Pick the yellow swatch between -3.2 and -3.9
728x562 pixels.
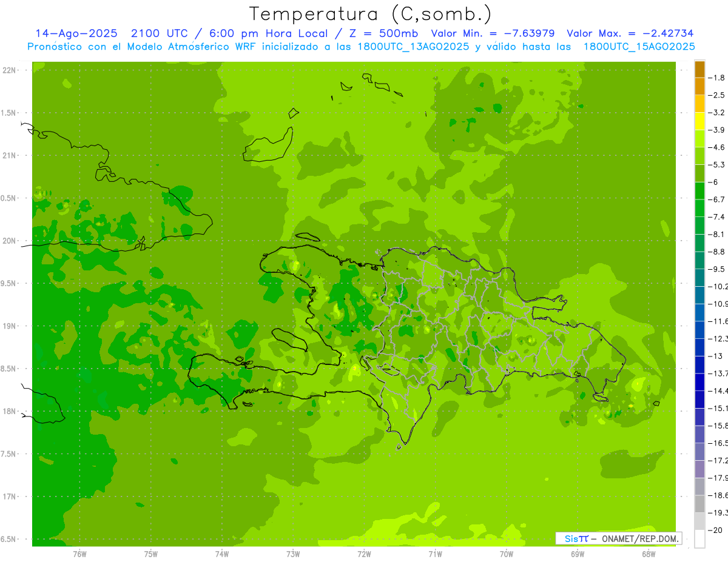coord(699,121)
